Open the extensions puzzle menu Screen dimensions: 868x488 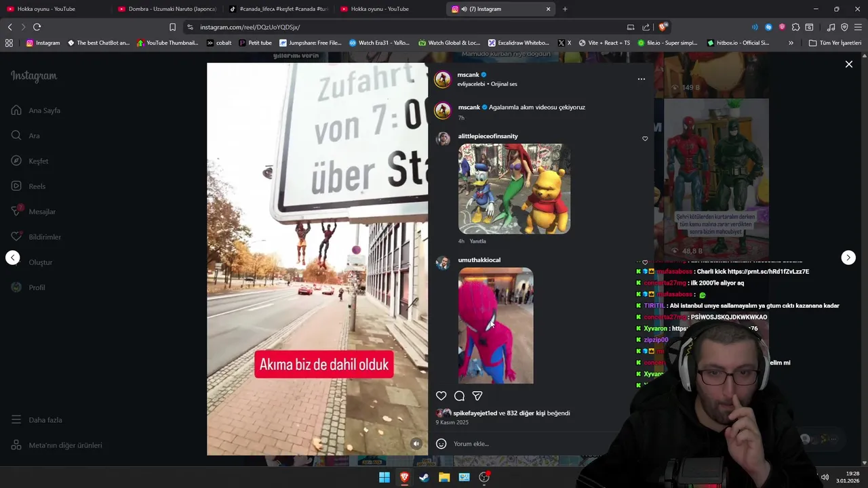point(795,27)
